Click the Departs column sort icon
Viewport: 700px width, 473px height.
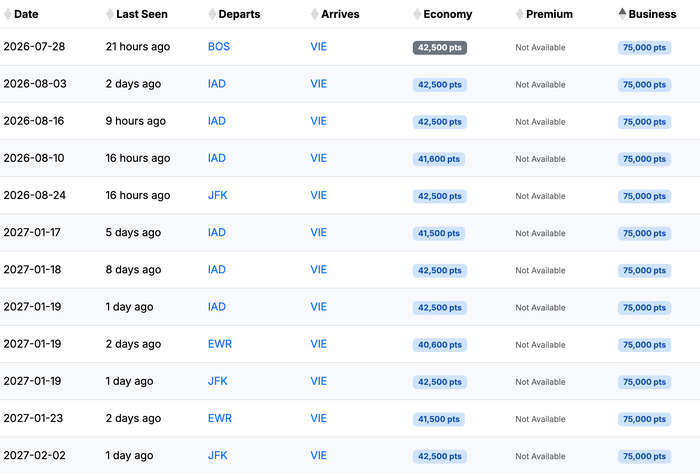[x=212, y=14]
